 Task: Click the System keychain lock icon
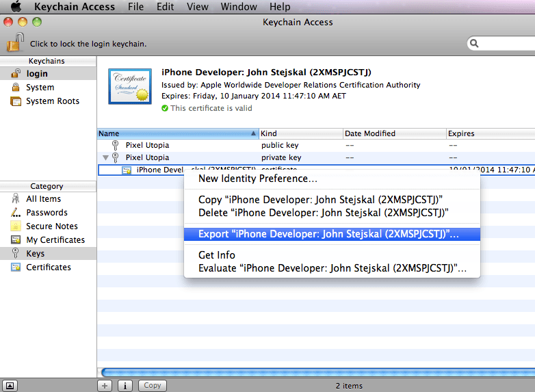(16, 87)
